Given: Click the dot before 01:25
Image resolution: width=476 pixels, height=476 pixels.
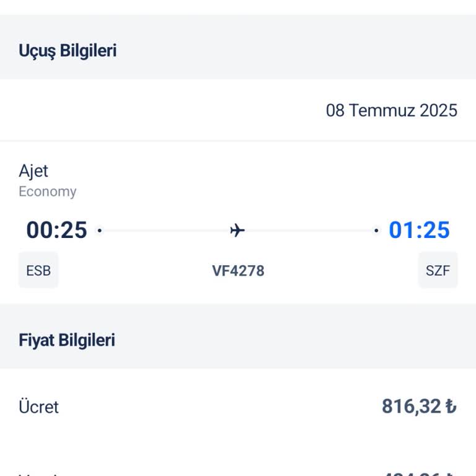Looking at the screenshot, I should click(x=376, y=231).
